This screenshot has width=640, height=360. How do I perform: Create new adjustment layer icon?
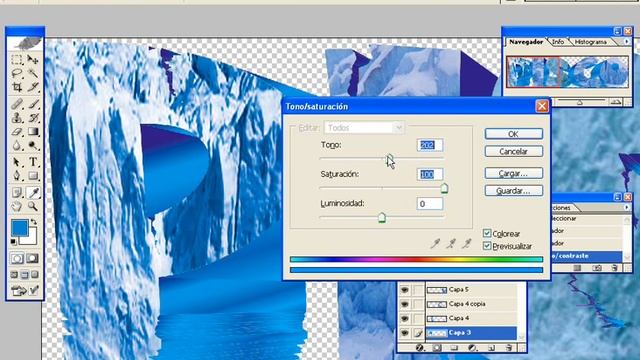(x=472, y=348)
